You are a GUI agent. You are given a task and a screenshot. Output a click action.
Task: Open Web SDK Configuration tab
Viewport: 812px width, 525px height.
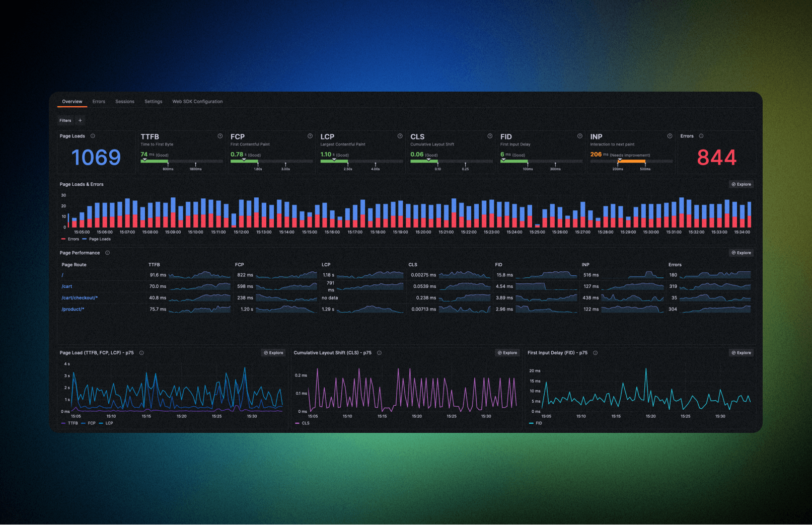tap(197, 102)
